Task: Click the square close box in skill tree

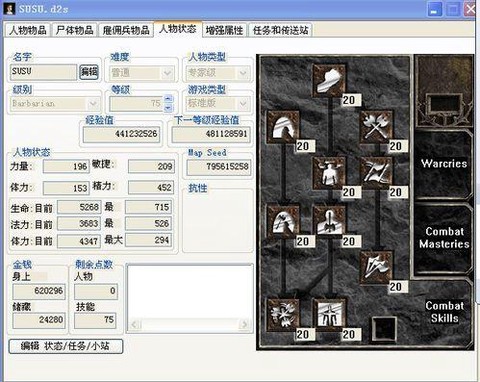Action: (384, 328)
